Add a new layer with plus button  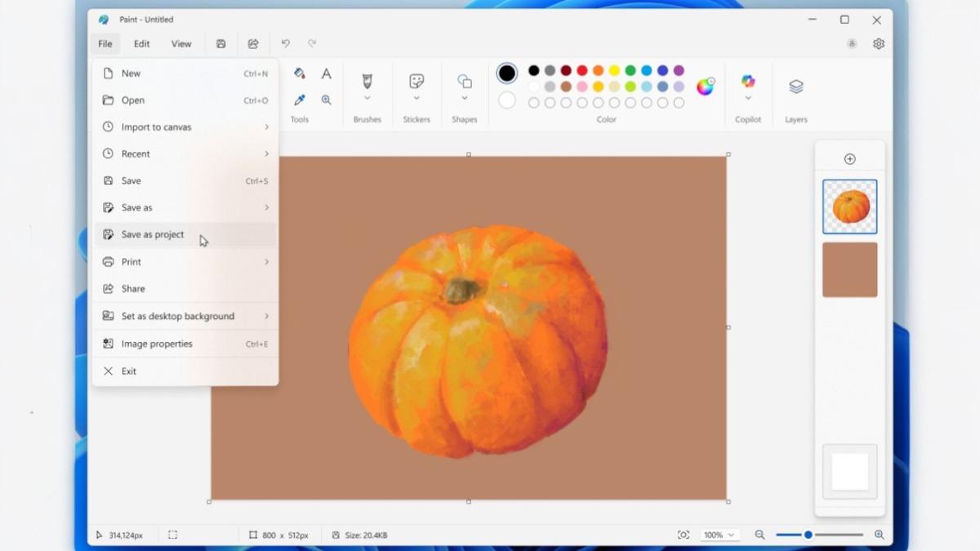(849, 159)
